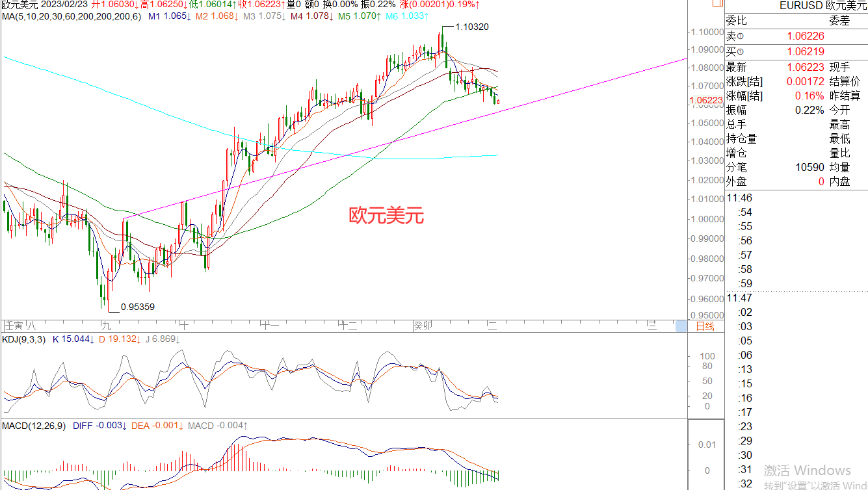Click the 买 price 1.06219

pyautogui.click(x=806, y=51)
